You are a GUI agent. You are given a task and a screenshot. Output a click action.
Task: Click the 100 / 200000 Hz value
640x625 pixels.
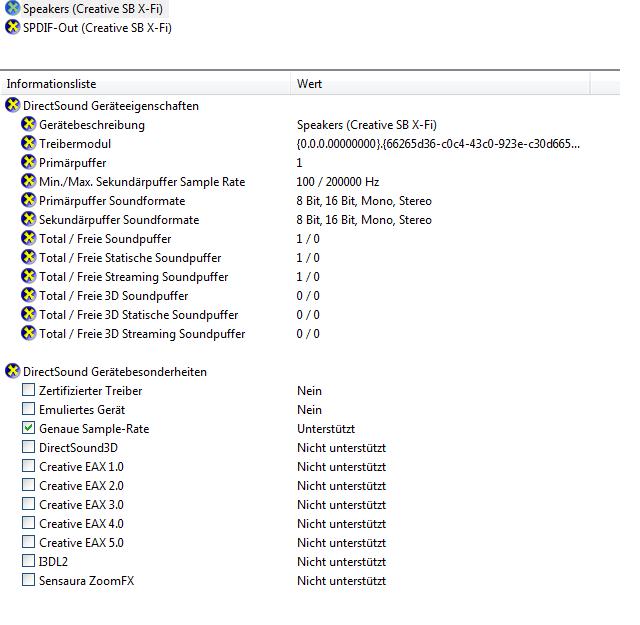tap(338, 182)
